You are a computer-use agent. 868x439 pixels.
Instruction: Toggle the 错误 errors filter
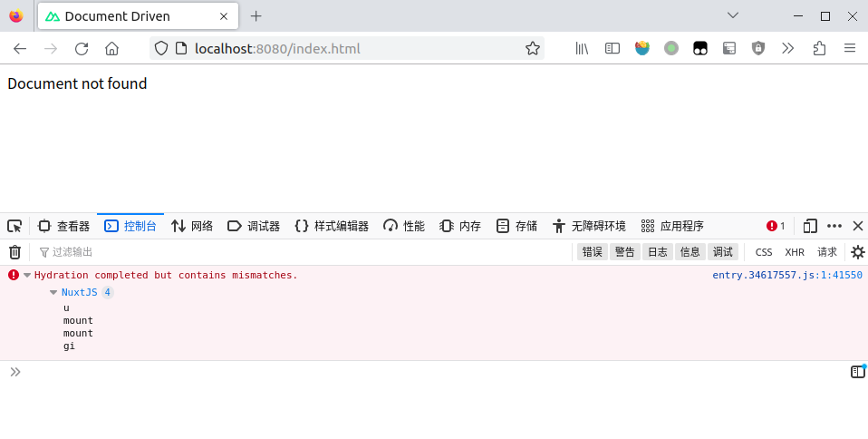click(x=593, y=252)
